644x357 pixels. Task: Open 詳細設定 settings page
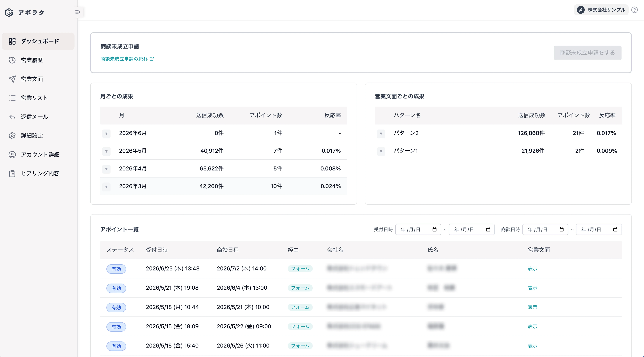coord(38,136)
